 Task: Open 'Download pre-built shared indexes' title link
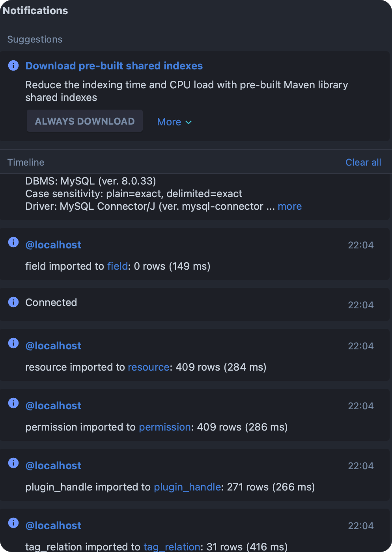pos(114,66)
